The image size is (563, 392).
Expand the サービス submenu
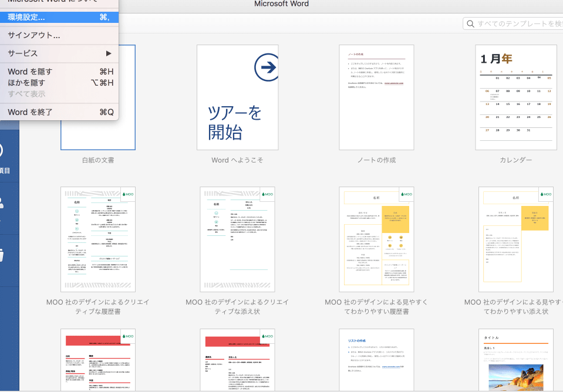(x=59, y=53)
